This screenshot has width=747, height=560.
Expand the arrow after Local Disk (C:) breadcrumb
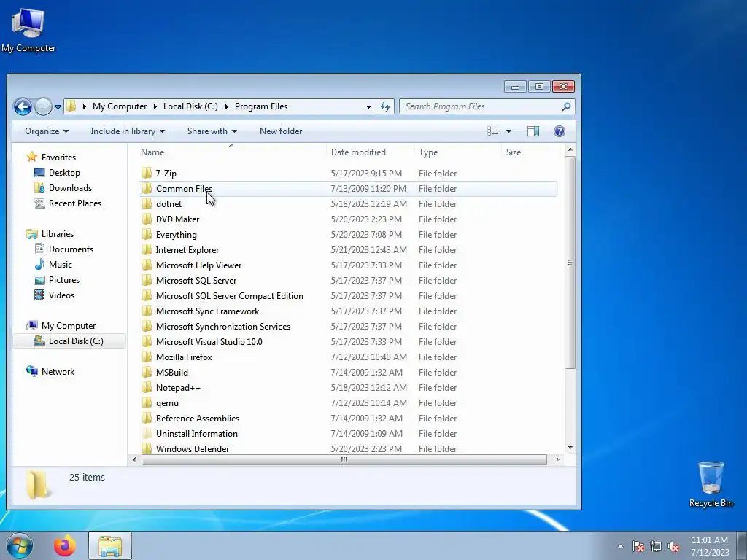226,106
